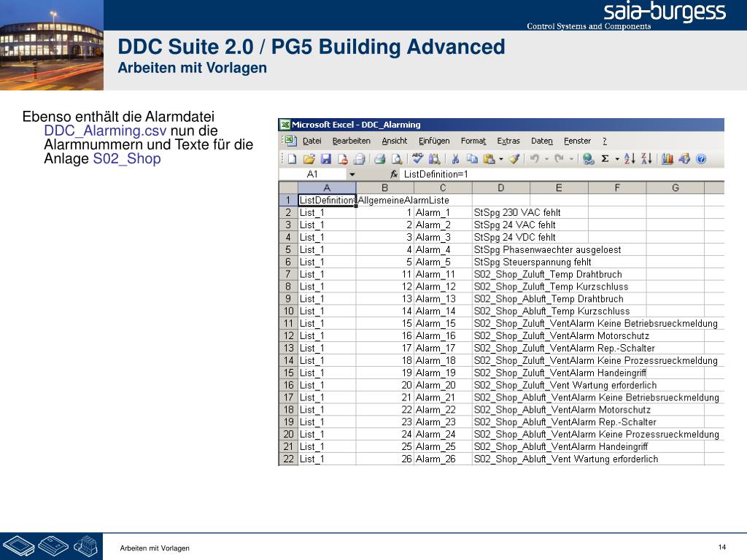Select row 1 header
Viewport: 747px width, 560px height.
click(x=288, y=200)
